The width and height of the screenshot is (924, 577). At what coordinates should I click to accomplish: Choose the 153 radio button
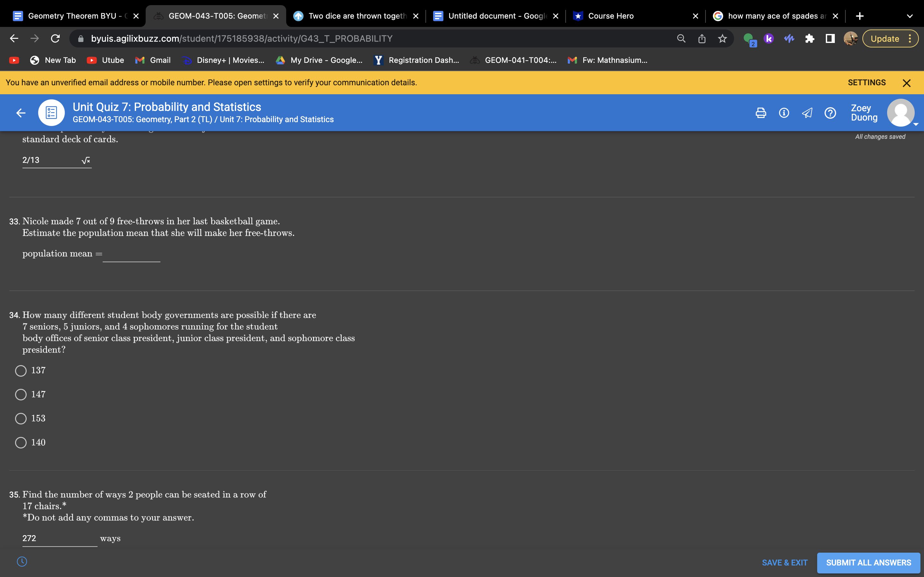21,419
